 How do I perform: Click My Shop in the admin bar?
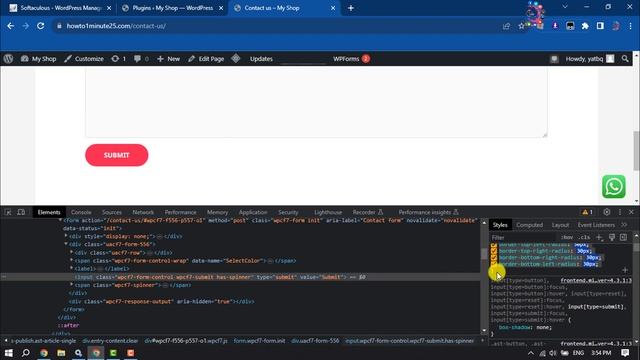38,59
